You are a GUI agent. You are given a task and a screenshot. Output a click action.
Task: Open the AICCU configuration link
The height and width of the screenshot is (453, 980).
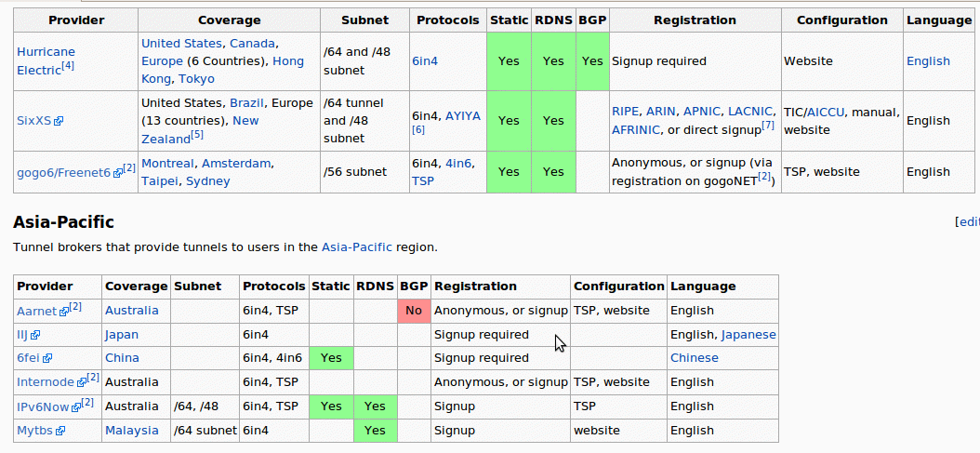[827, 113]
